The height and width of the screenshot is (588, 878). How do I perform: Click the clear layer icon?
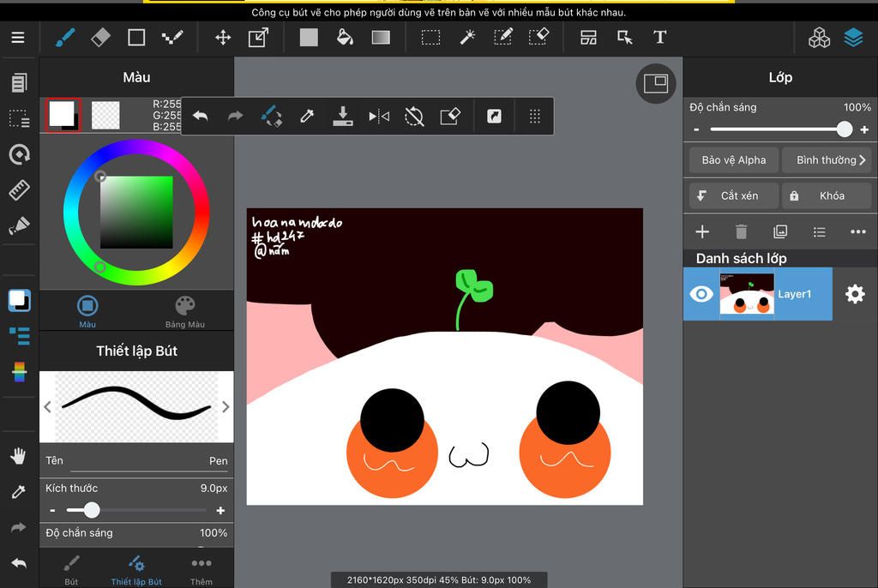(450, 117)
